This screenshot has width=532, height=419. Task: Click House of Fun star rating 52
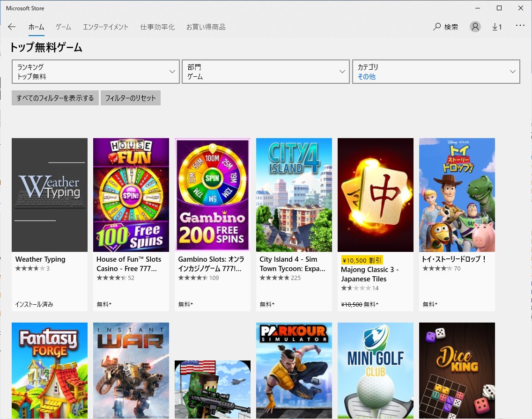pos(115,278)
